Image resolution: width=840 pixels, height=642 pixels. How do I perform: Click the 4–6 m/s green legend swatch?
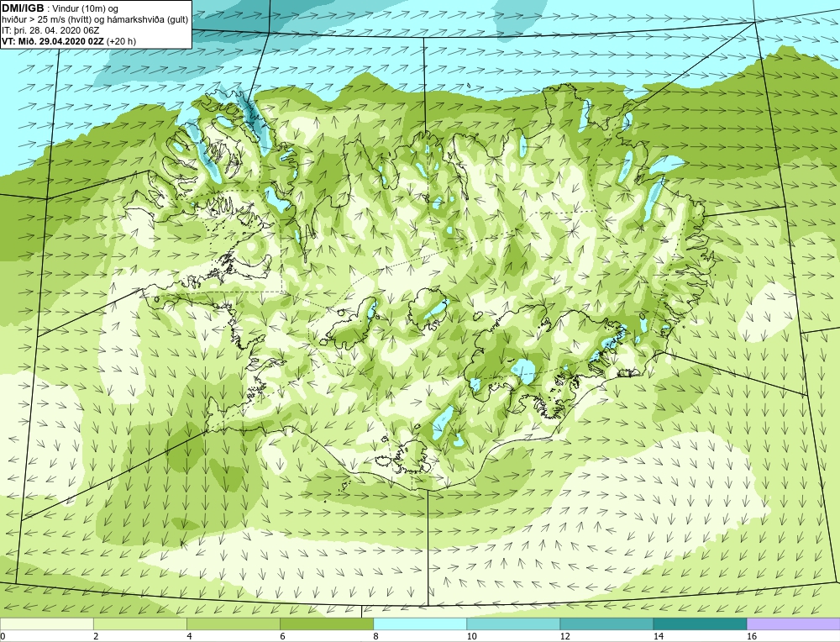point(233,624)
